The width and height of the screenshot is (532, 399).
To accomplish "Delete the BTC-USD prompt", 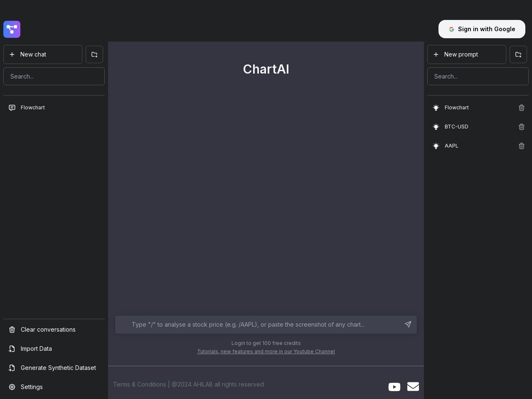I will 522,127.
